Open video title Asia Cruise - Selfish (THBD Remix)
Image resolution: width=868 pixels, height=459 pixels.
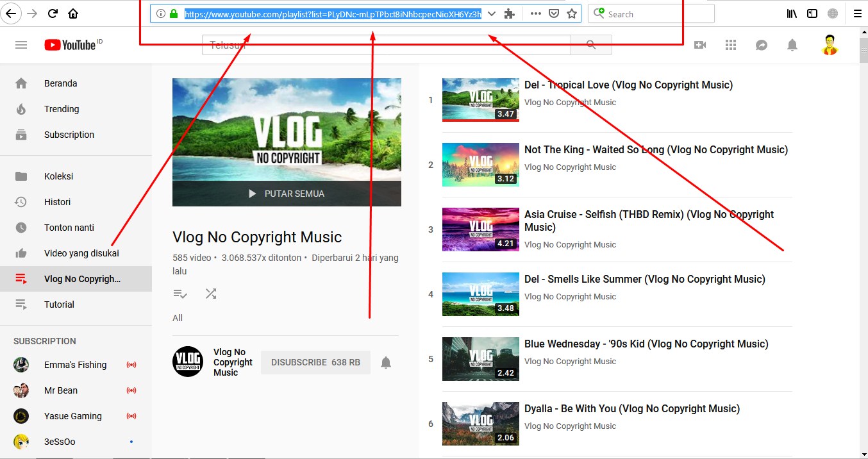(649, 221)
